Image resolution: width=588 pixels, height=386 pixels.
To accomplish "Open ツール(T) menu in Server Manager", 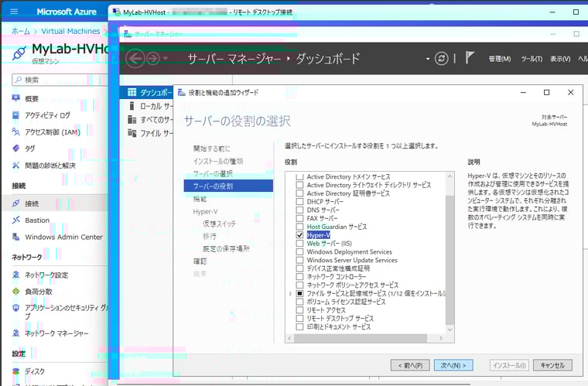I will [x=532, y=59].
